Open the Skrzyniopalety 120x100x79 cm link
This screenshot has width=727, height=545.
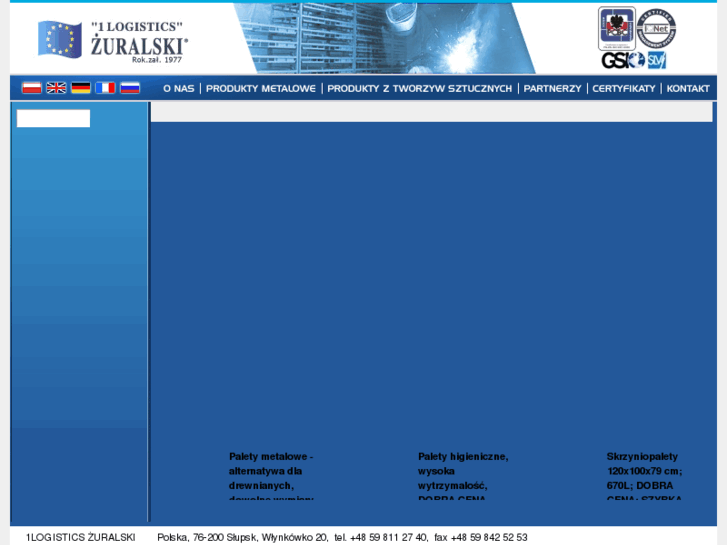pyautogui.click(x=644, y=476)
